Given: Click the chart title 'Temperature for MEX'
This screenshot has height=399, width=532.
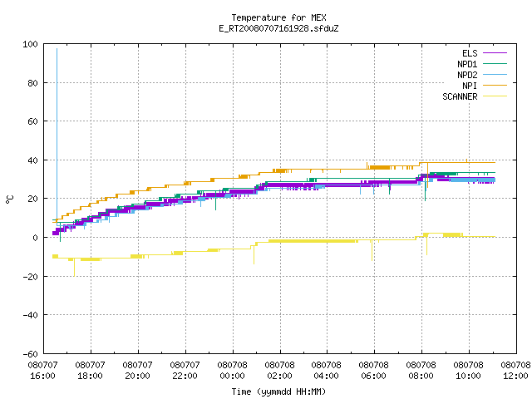Looking at the screenshot, I should [x=278, y=17].
